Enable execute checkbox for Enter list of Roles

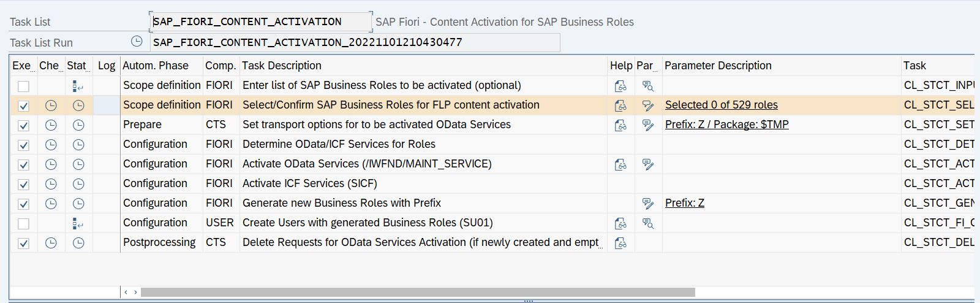[x=23, y=86]
